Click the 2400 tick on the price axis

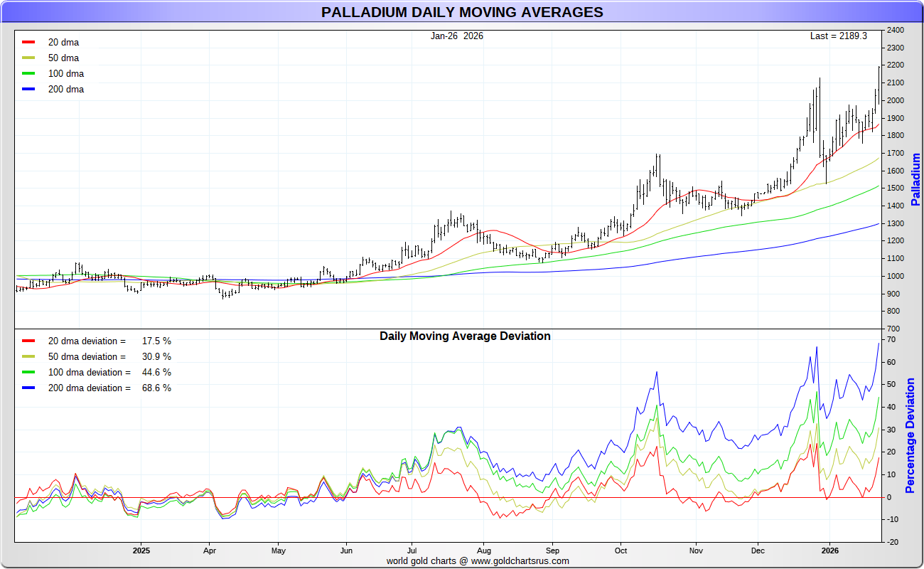895,31
